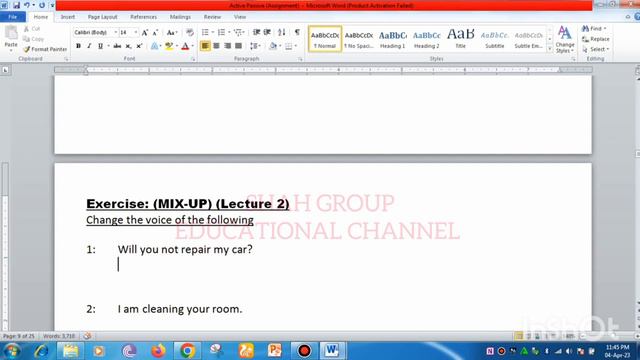Toggle Bold formatting
The image size is (640, 360).
tap(78, 46)
